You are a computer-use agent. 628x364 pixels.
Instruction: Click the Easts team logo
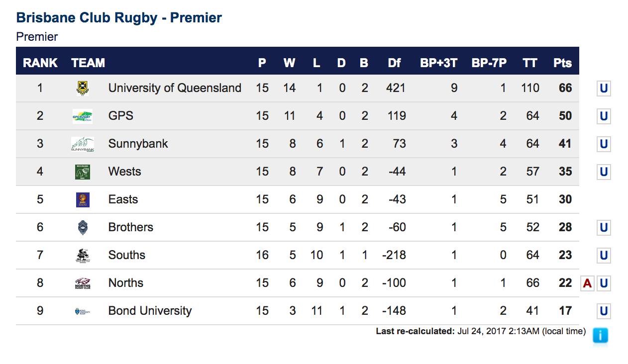click(x=82, y=200)
